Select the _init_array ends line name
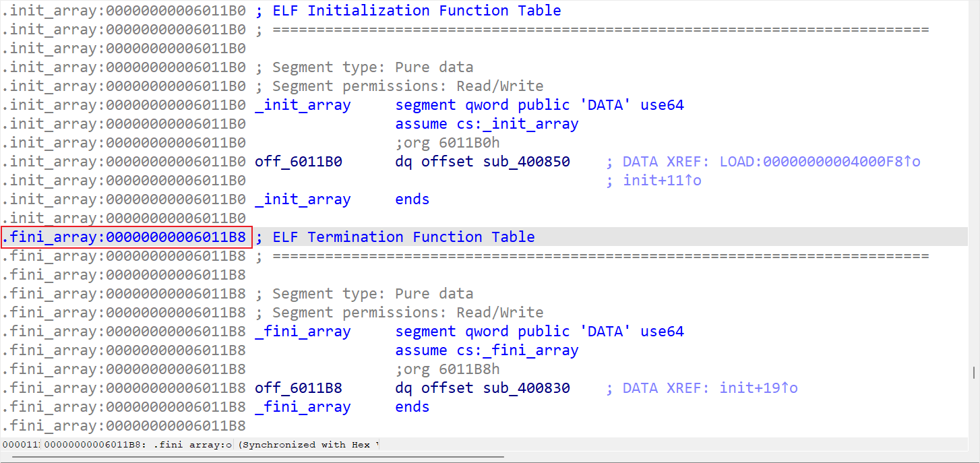This screenshot has height=463, width=980. (303, 199)
